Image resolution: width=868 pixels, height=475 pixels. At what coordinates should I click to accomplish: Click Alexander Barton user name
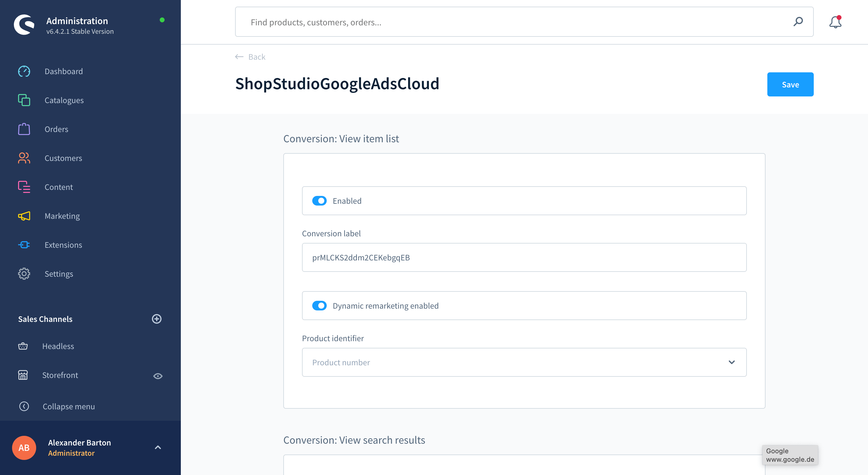80,443
